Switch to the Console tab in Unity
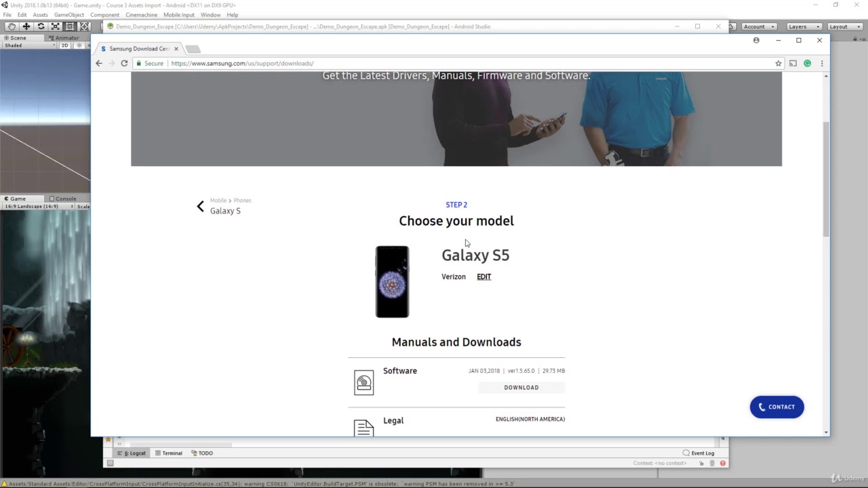The width and height of the screenshot is (868, 488). pyautogui.click(x=63, y=199)
